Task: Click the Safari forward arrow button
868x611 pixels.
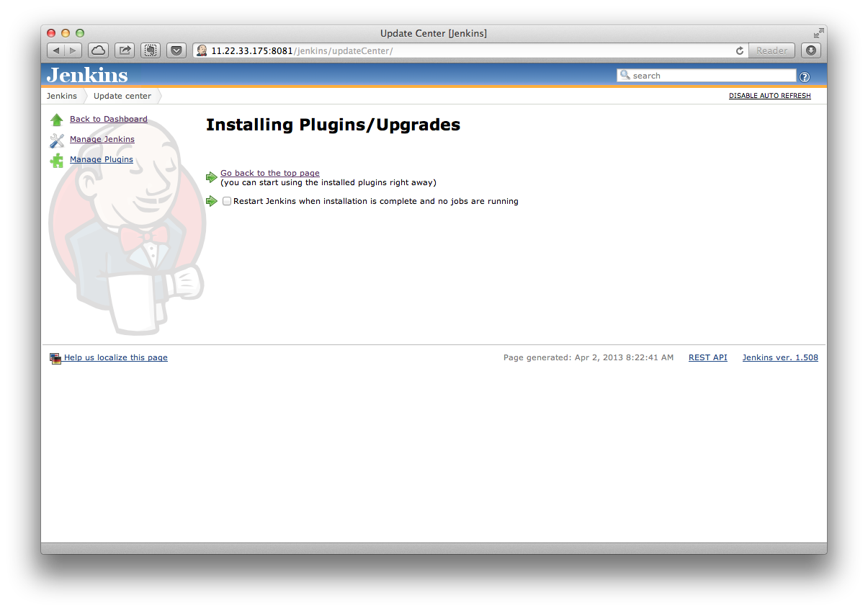Action: [73, 50]
